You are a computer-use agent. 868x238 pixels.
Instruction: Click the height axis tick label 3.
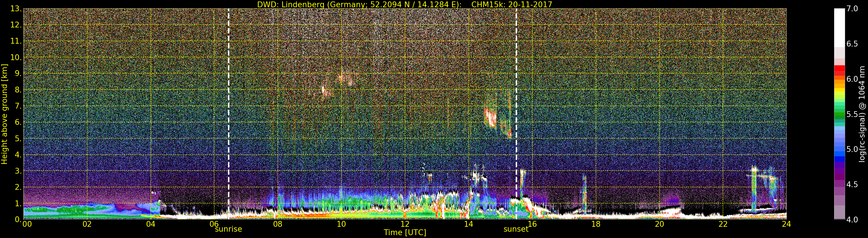[x=18, y=171]
